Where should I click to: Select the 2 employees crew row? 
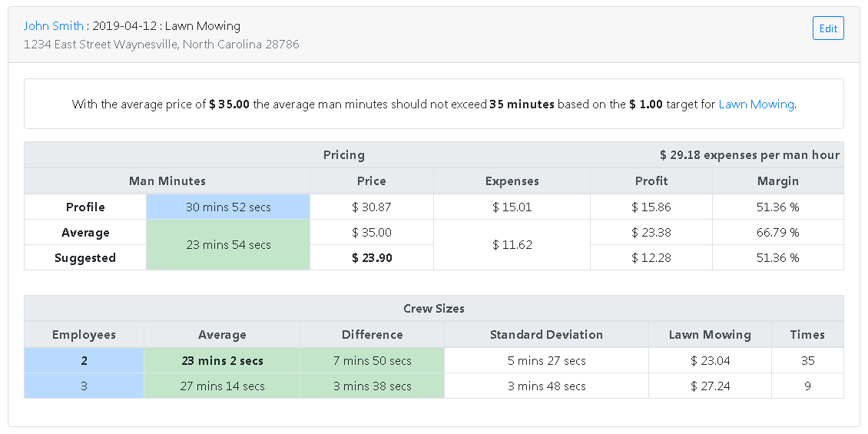click(84, 361)
